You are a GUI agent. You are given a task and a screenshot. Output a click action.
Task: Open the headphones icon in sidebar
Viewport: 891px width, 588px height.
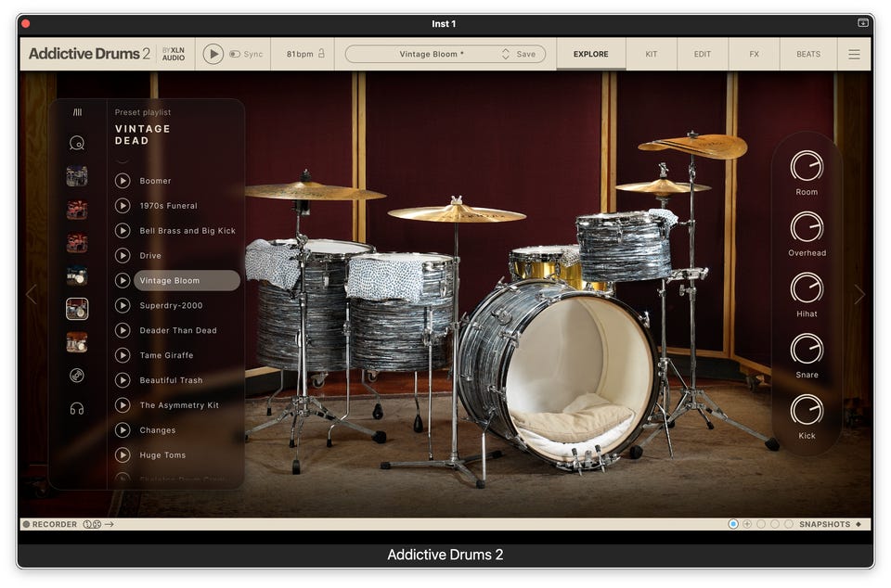(x=77, y=409)
